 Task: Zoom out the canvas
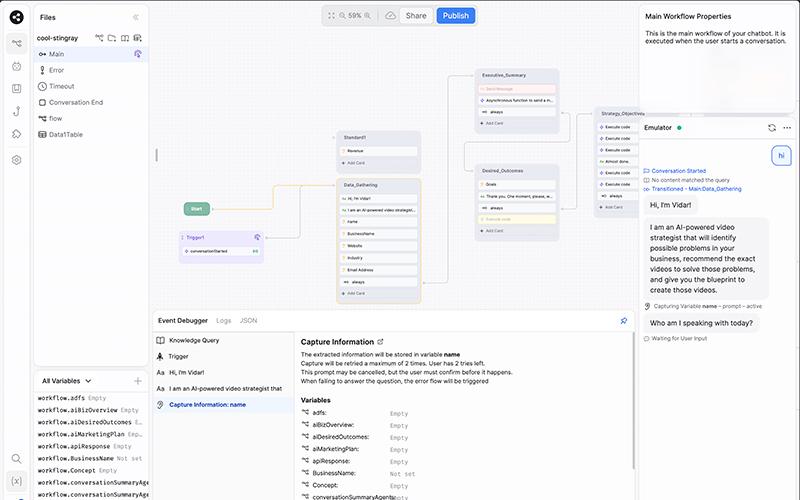342,16
